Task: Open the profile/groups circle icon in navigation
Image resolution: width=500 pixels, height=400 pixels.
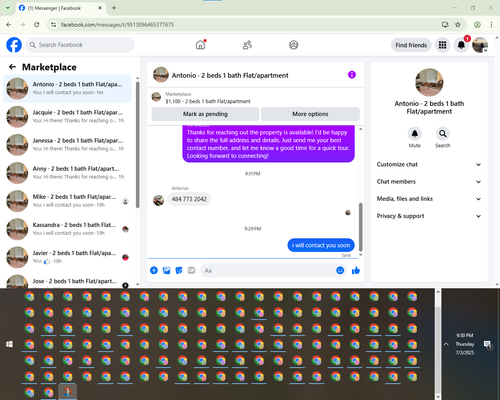Action: click(294, 45)
